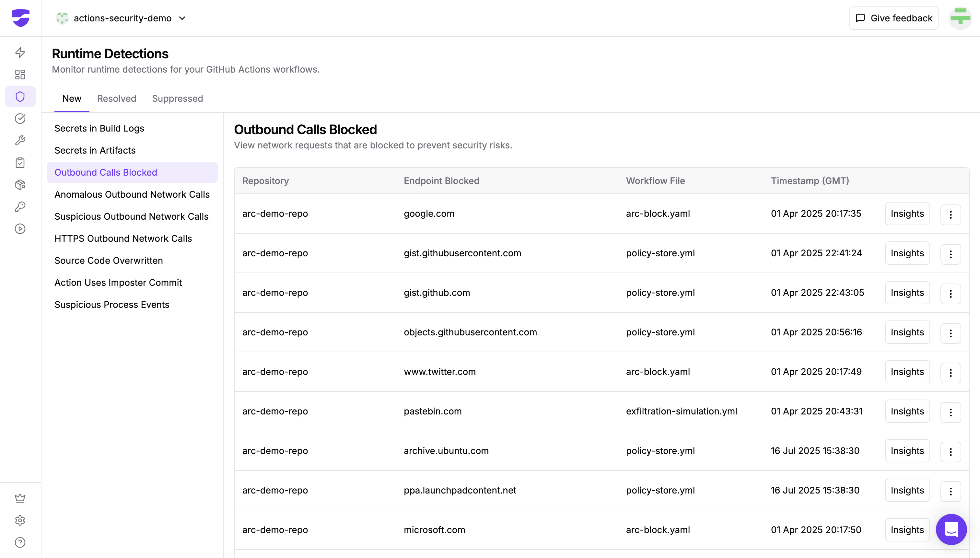Click the shield detections sidebar icon
980x558 pixels.
[x=20, y=97]
